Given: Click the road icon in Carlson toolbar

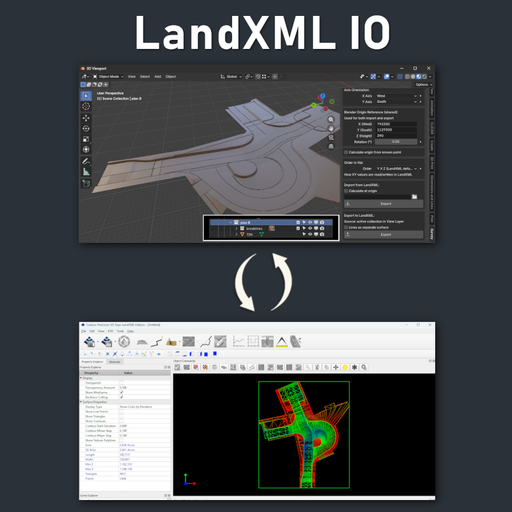Looking at the screenshot, I should point(296,342).
